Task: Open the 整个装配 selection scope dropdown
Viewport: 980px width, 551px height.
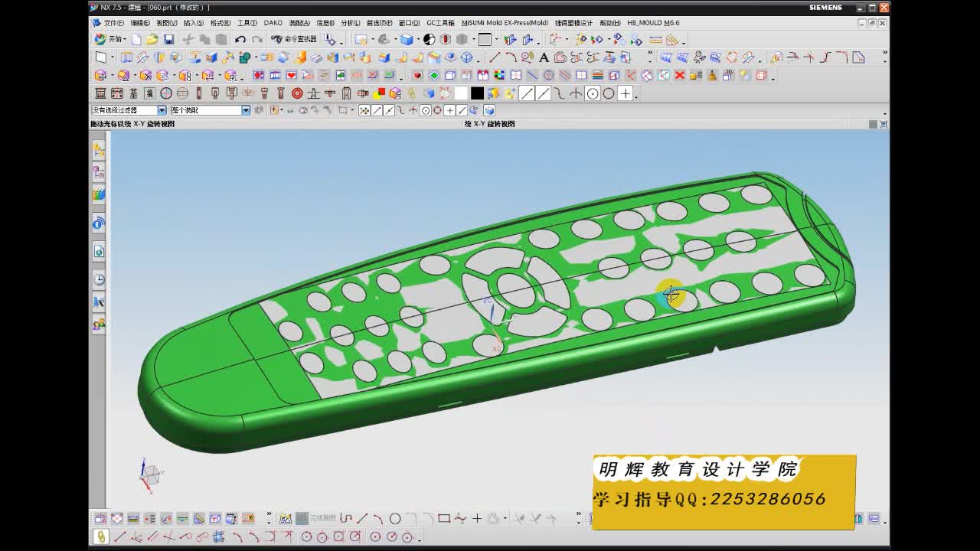Action: [246, 109]
